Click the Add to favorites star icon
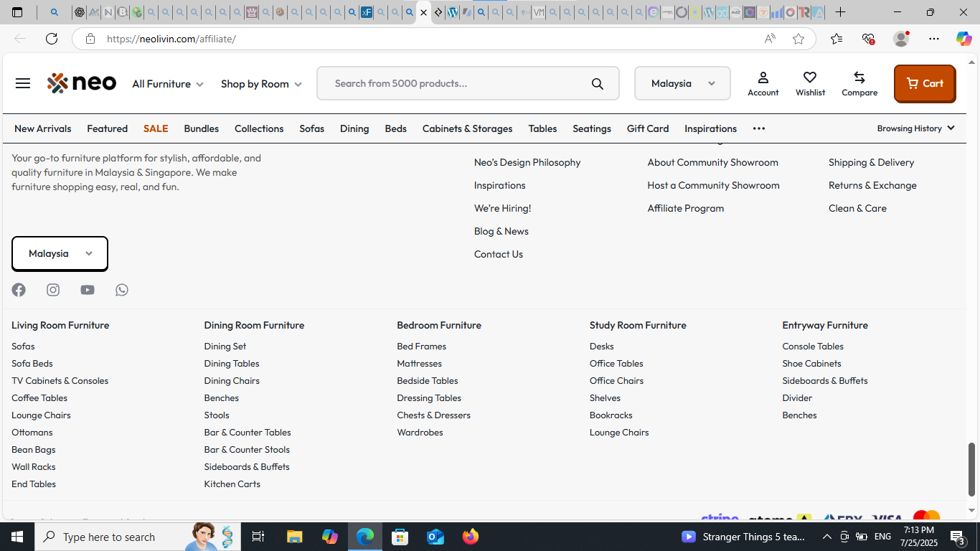The width and height of the screenshot is (980, 551). [798, 39]
